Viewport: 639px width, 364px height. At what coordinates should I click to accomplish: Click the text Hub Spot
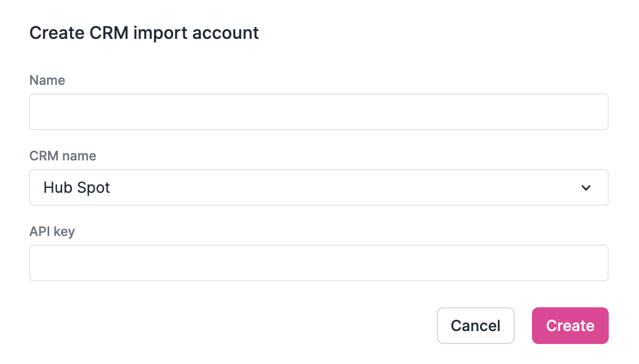(x=77, y=187)
